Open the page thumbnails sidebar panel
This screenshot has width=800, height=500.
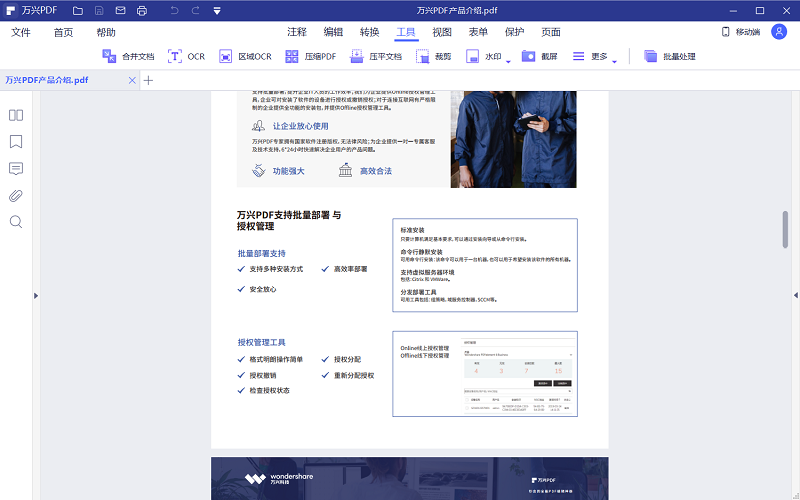tap(16, 115)
